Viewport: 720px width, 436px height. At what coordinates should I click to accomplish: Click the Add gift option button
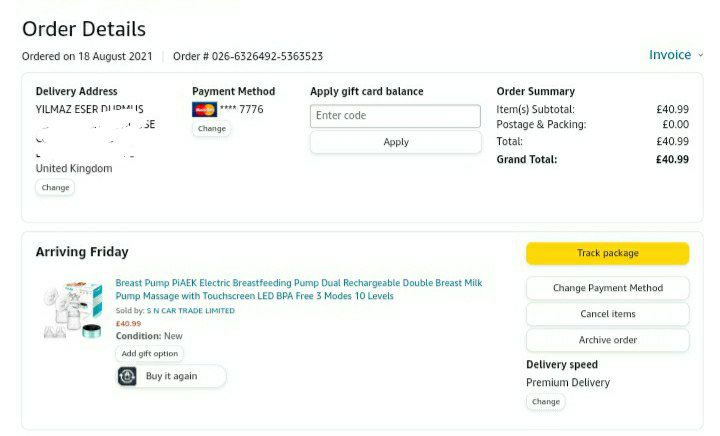coord(150,353)
